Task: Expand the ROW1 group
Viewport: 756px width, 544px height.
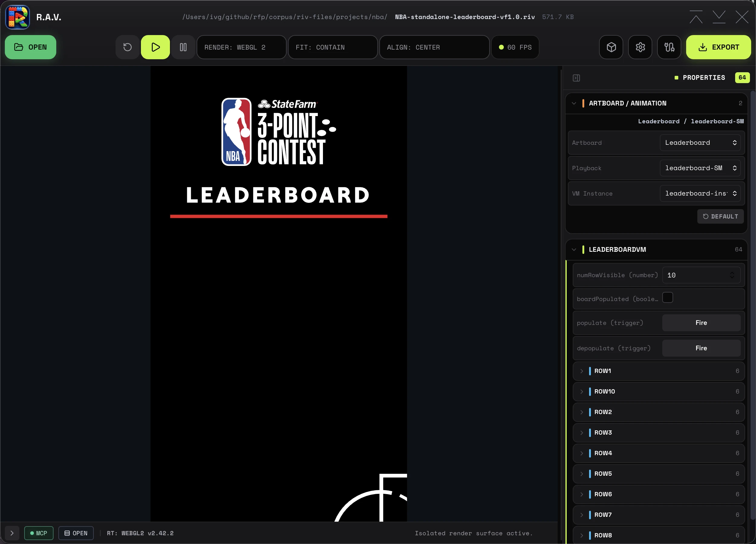Action: 659,371
